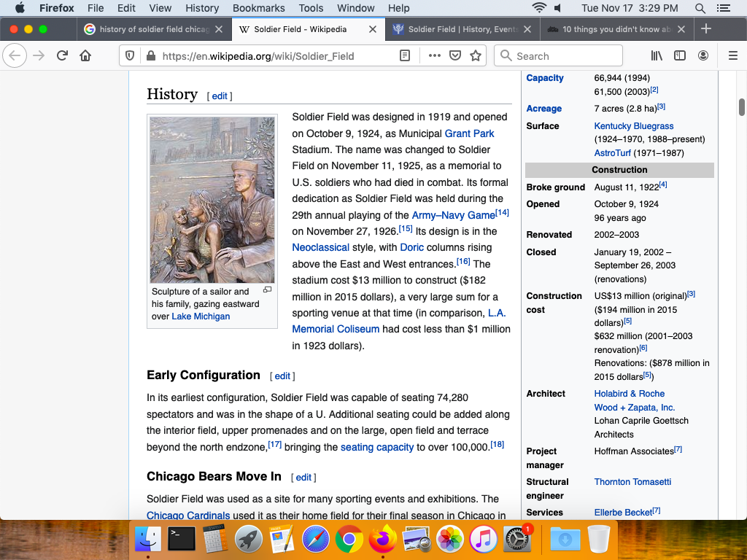Save page to Pocket icon
747x560 pixels.
455,56
